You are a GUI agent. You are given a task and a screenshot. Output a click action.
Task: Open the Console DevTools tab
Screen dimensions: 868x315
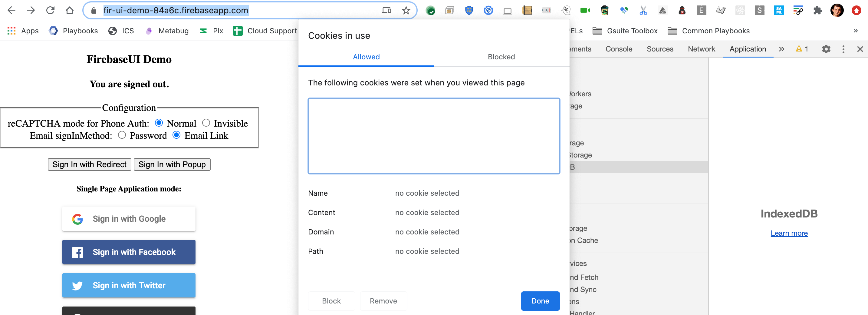pos(619,49)
